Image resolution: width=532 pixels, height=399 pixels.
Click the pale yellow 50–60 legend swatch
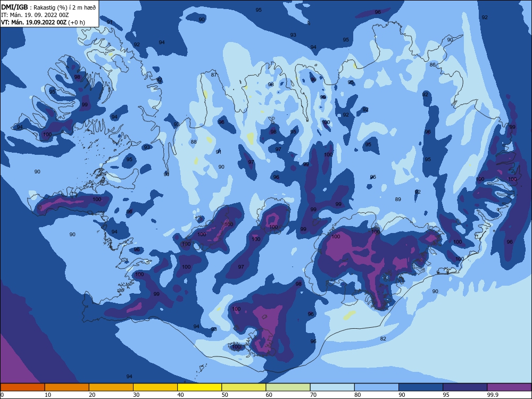point(244,387)
